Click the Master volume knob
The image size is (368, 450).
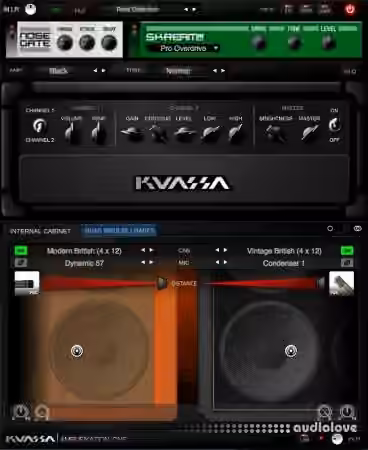point(310,133)
